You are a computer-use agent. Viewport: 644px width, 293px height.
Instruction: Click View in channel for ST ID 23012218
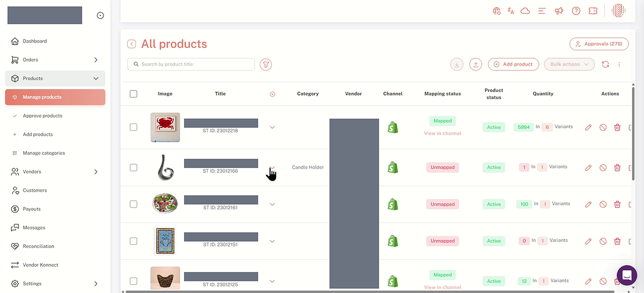[x=442, y=133]
